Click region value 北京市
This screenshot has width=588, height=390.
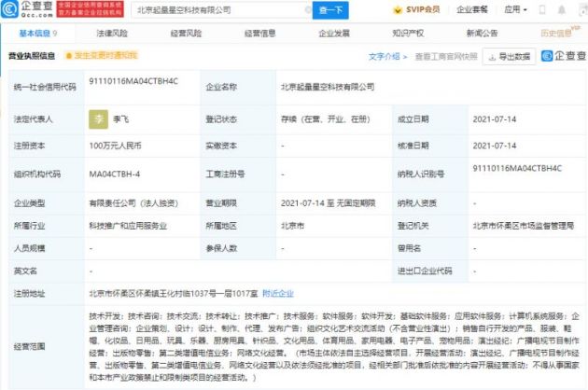pos(292,226)
